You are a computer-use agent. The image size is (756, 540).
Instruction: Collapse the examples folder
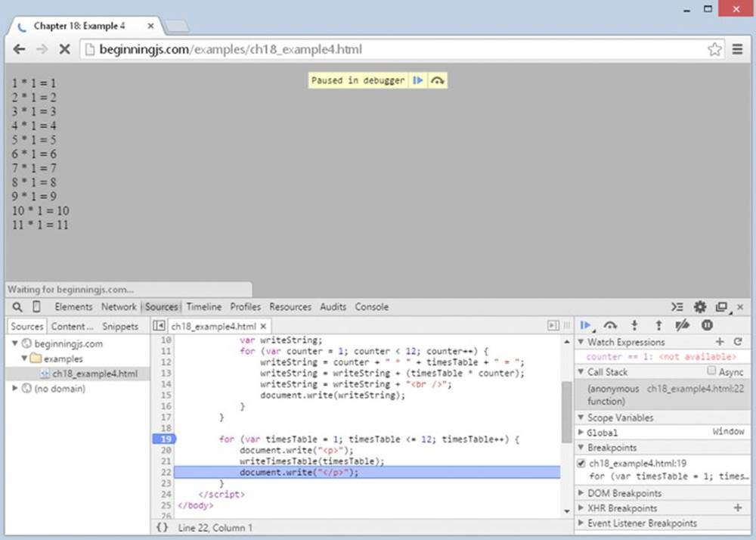coord(24,358)
